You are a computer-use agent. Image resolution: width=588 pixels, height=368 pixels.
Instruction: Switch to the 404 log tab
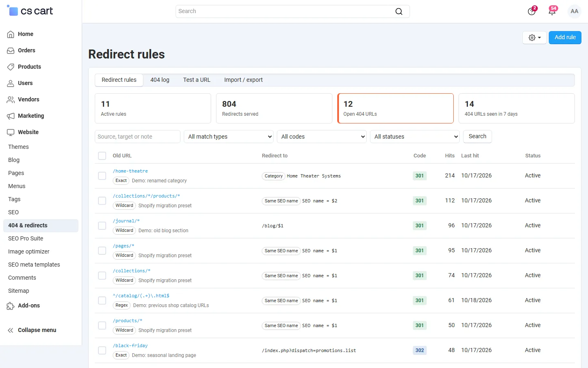160,80
